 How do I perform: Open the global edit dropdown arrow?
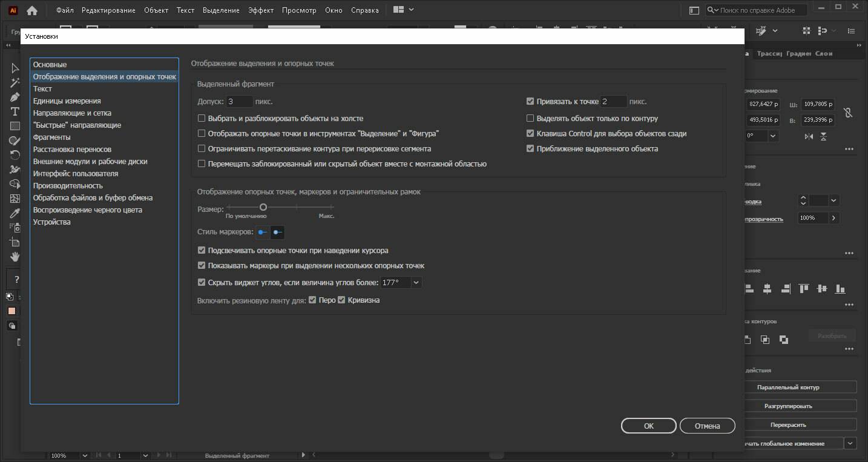click(x=851, y=443)
